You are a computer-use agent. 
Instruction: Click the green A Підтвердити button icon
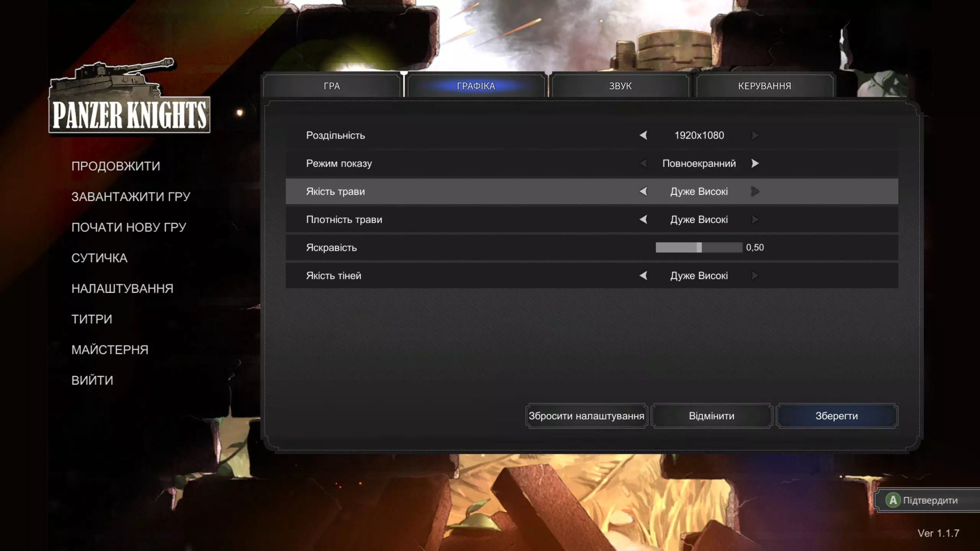click(893, 500)
